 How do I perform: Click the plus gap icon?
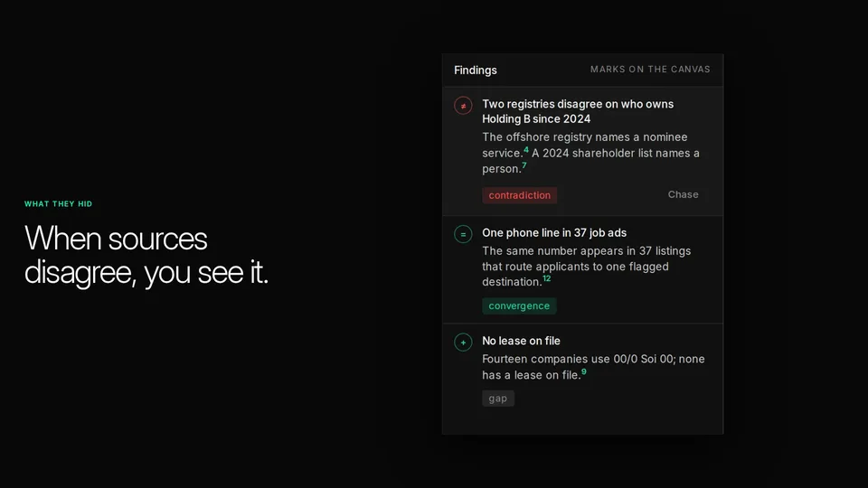pos(463,342)
